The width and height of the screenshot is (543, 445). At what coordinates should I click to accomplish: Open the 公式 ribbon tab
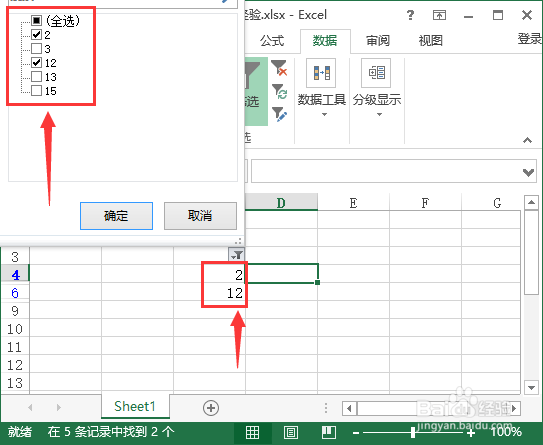pos(272,41)
